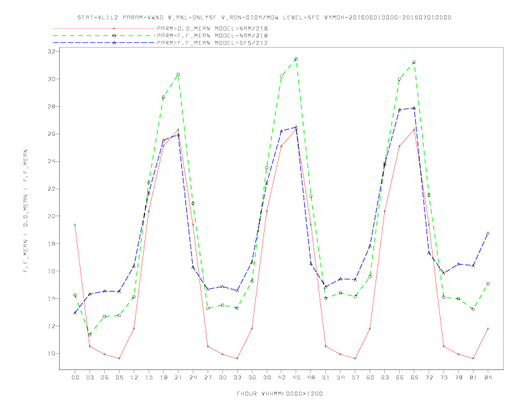
Task: Click the y-axis tick label 10
Action: pos(52,354)
